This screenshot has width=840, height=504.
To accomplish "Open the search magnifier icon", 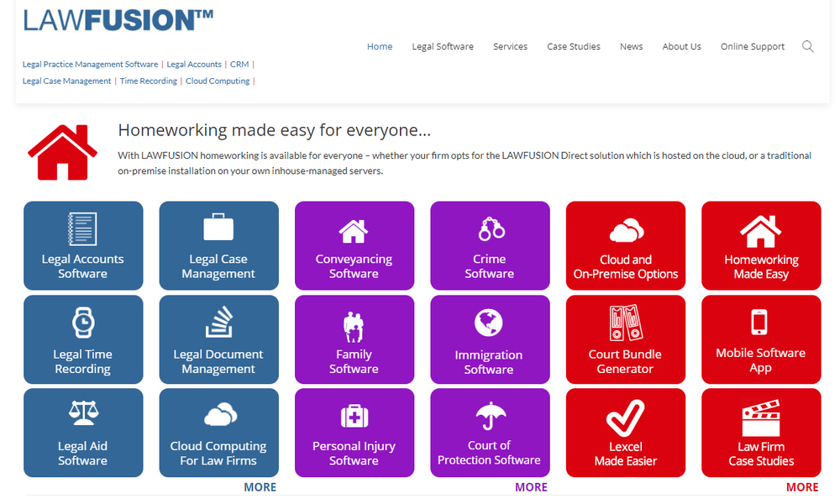I will (x=808, y=46).
